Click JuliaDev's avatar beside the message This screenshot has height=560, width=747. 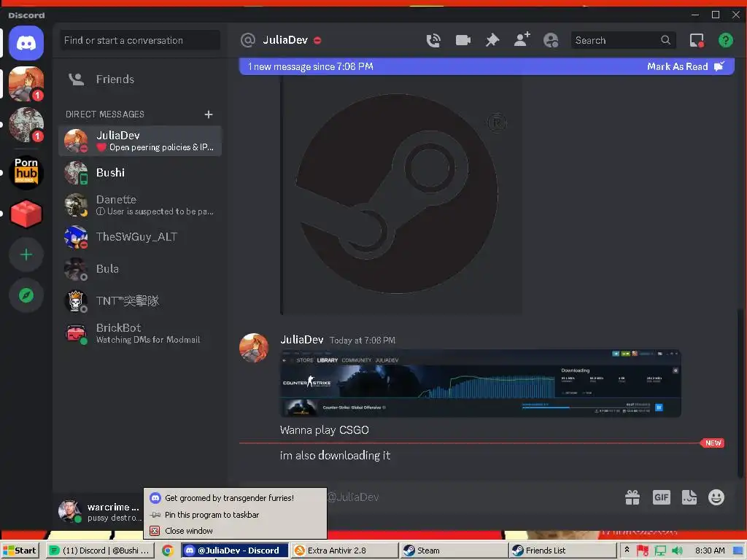click(x=253, y=348)
